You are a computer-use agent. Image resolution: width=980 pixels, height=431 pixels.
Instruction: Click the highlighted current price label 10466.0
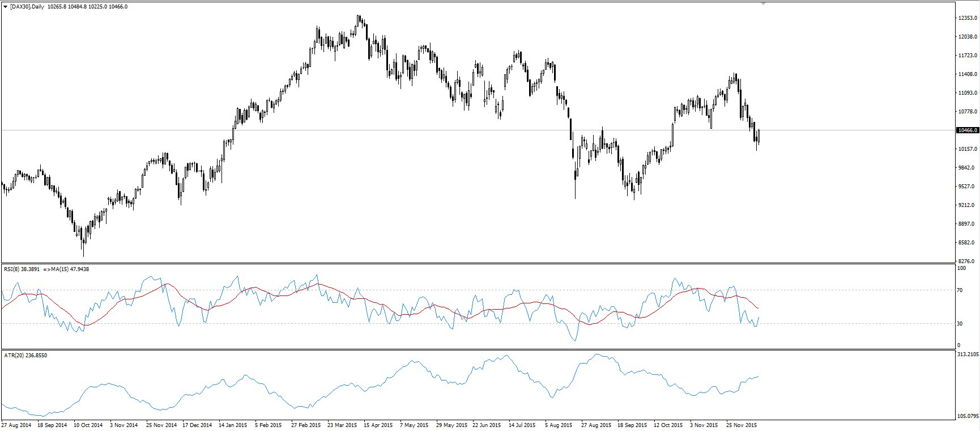(967, 130)
